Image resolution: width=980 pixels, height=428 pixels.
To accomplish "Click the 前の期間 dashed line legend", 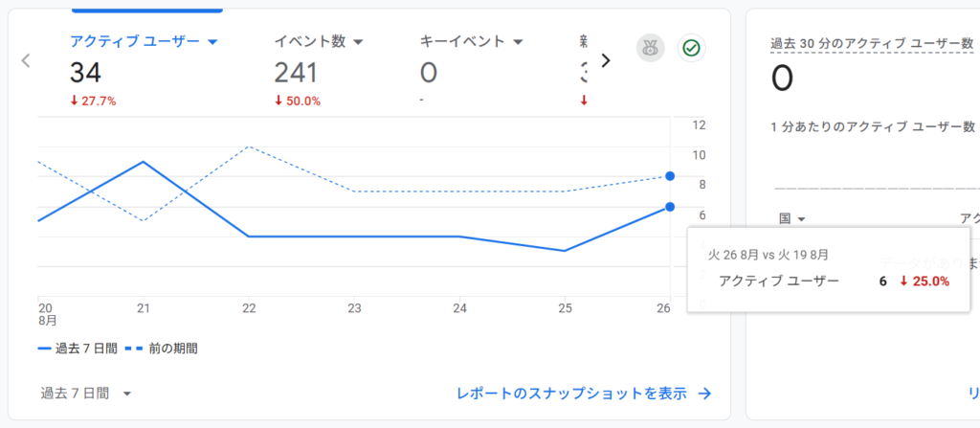I will pos(163,349).
